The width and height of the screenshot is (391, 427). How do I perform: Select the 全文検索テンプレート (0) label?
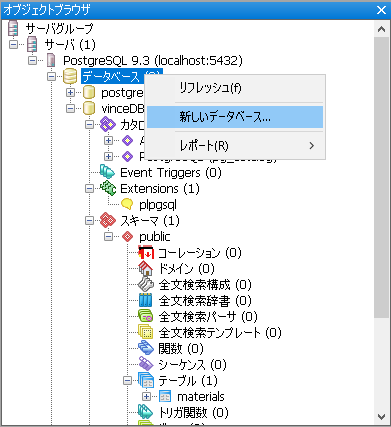pos(220,332)
